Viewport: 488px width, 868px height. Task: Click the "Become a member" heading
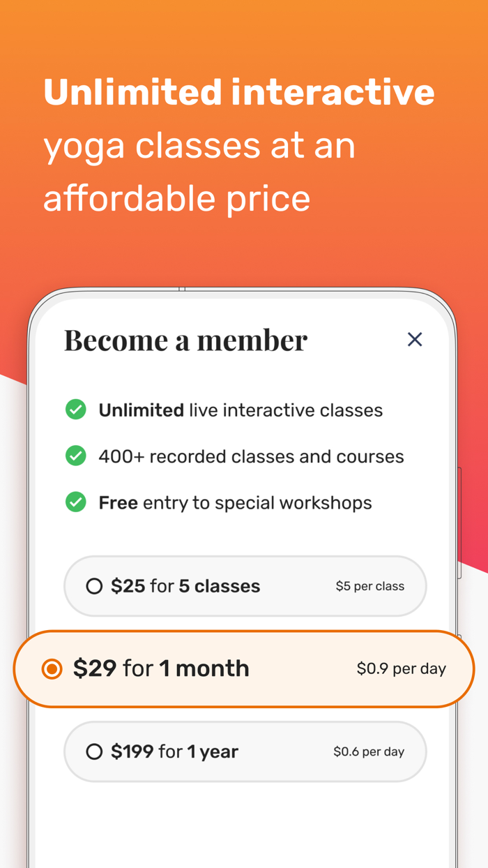[185, 340]
